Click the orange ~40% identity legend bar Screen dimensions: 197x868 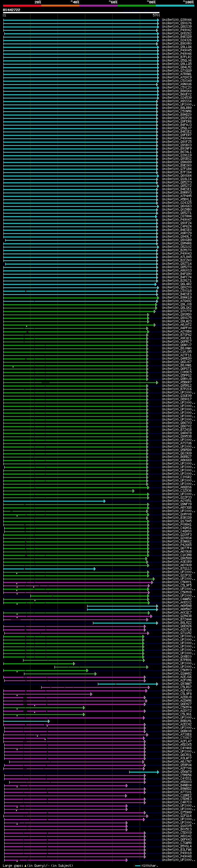[60, 6]
